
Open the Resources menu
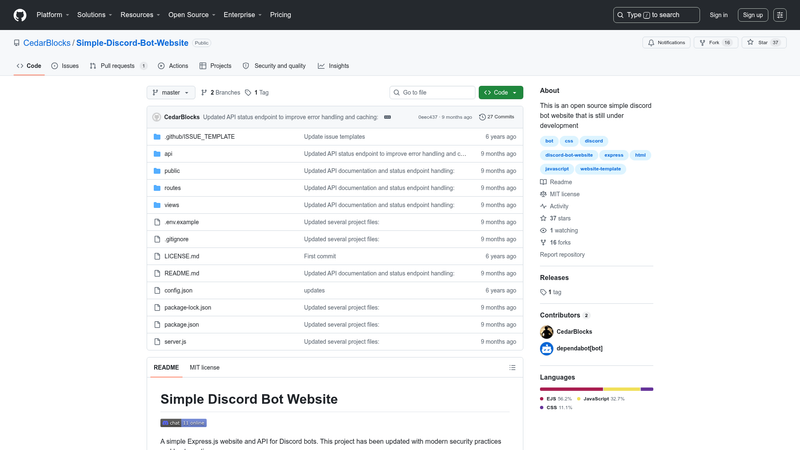pyautogui.click(x=140, y=15)
